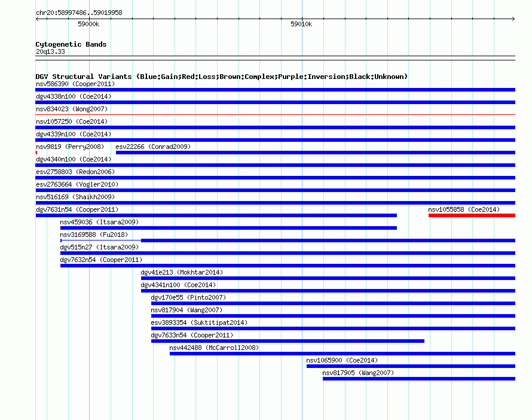Click the 59010k ruler position label

coord(301,24)
